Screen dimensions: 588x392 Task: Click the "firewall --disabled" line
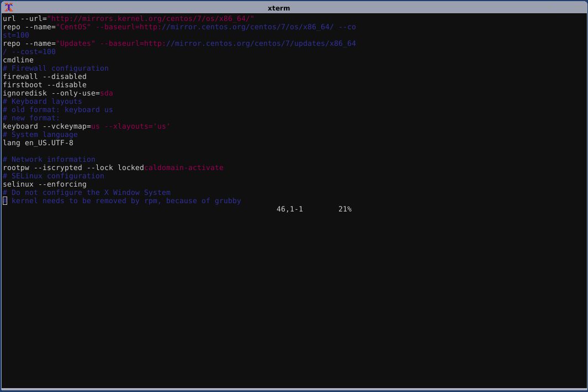coord(45,77)
